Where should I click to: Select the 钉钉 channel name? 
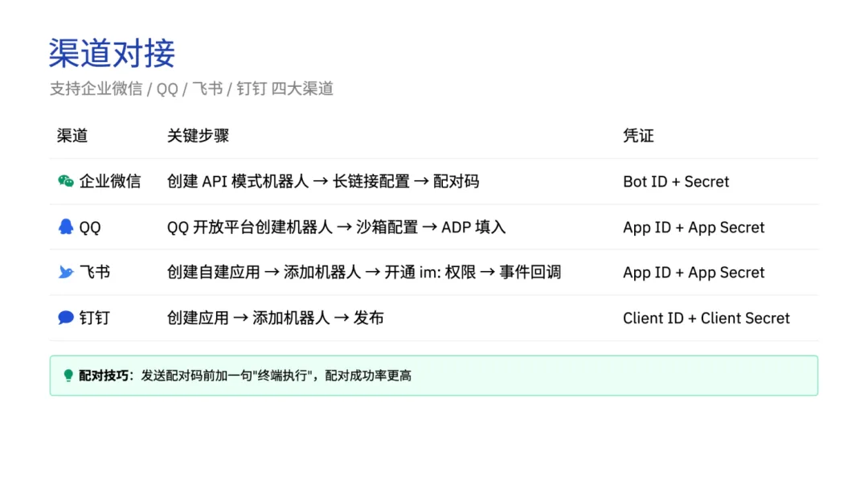click(95, 318)
